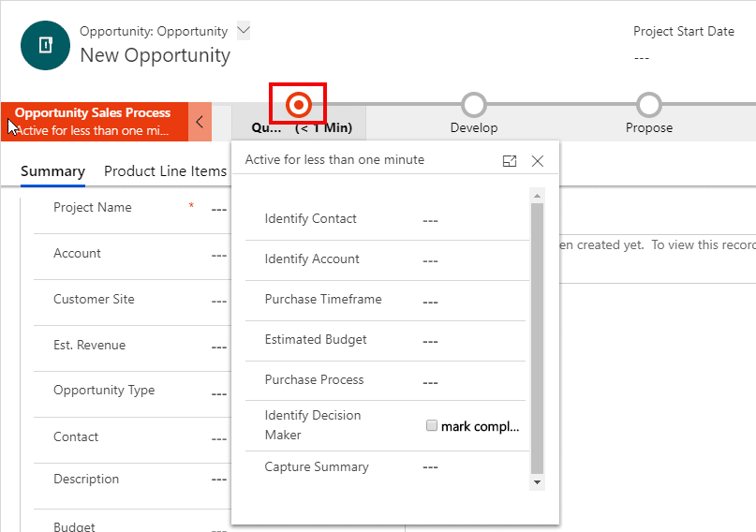Switch to the Summary tab
Screen dimensions: 756x532
[x=52, y=171]
